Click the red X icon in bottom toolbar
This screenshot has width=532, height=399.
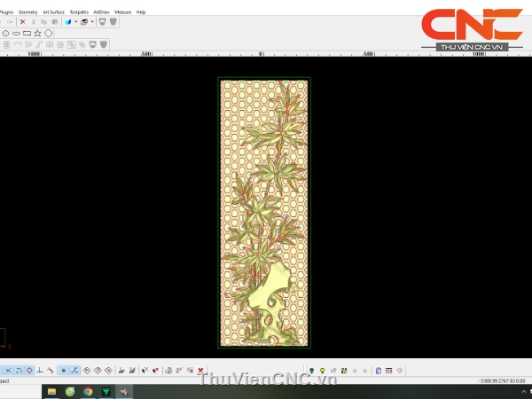click(x=201, y=371)
